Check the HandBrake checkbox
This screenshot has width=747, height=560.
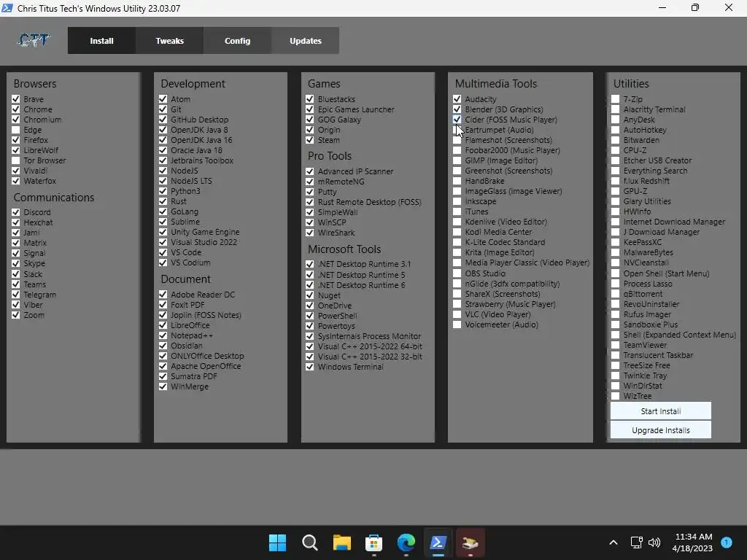[457, 181]
